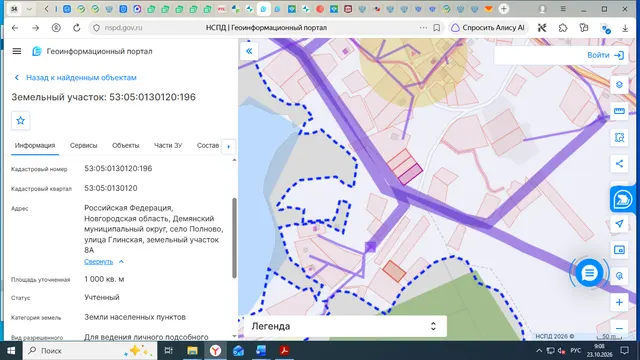640x360 pixels.
Task: Click the Геоинформационный портал logo icon
Action: [37, 51]
